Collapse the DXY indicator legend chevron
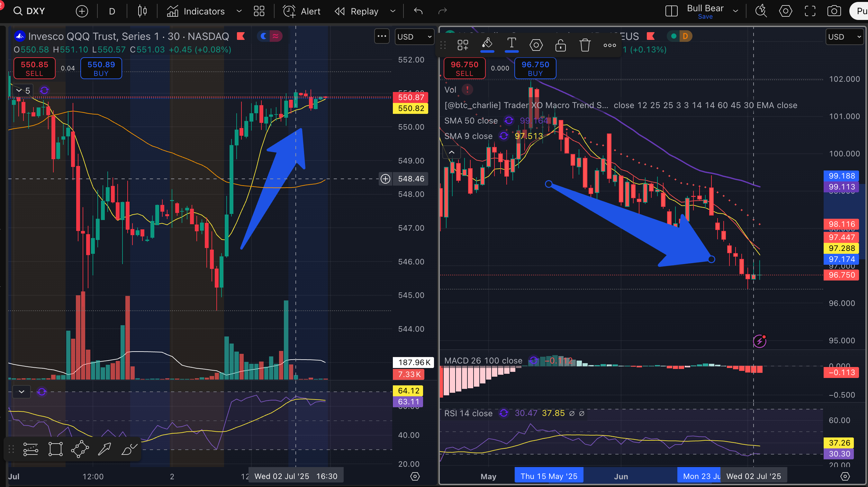The width and height of the screenshot is (868, 487). [x=452, y=152]
